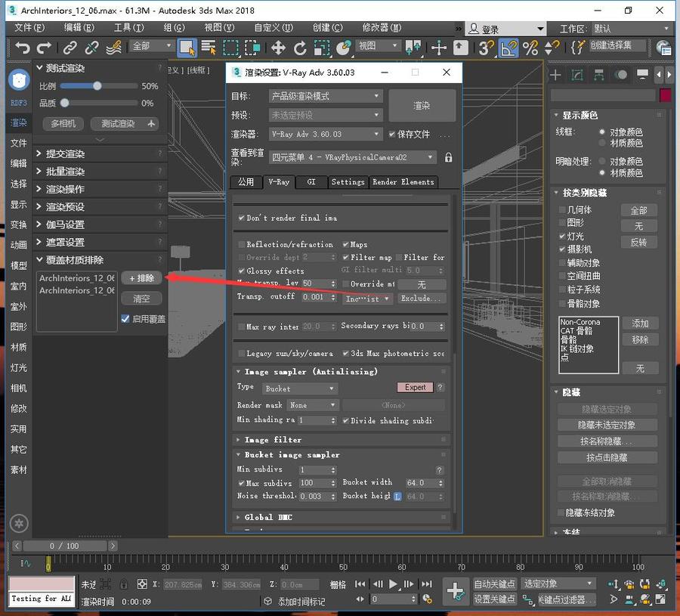This screenshot has height=616, width=680.
Task: Click the Undo arrow in main toolbar
Action: 22,47
